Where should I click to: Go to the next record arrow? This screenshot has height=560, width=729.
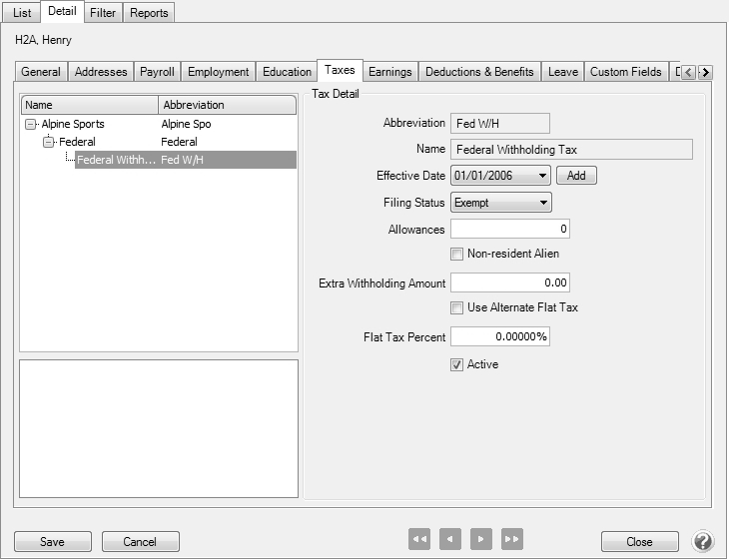click(x=481, y=540)
